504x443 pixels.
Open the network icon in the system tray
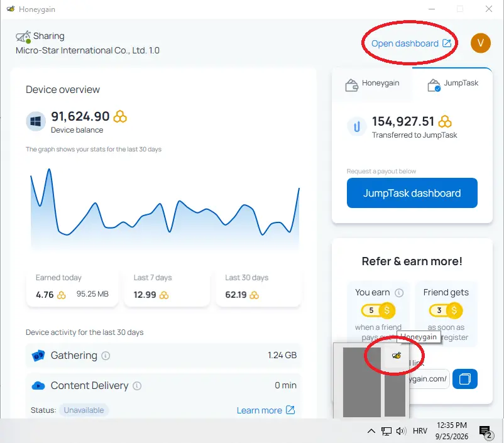click(x=386, y=431)
